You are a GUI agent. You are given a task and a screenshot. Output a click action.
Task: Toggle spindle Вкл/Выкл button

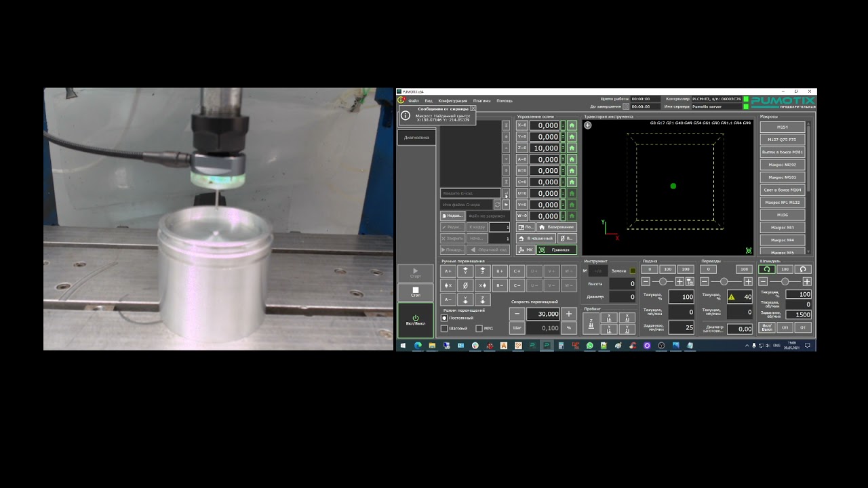766,327
